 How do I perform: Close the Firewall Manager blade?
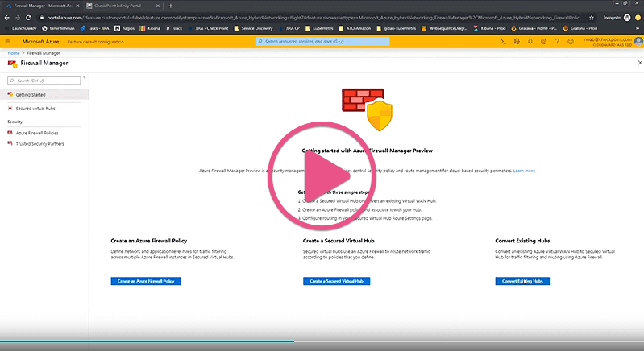pos(640,63)
